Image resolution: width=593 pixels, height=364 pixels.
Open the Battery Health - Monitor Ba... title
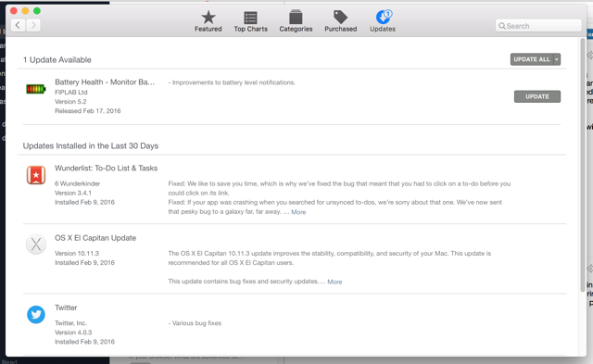click(x=105, y=82)
